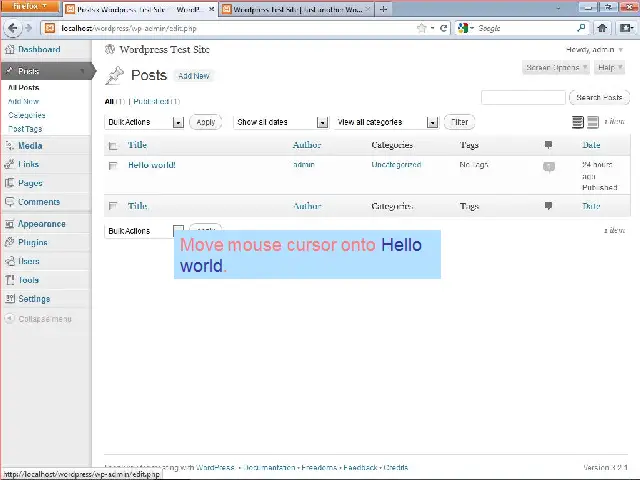Switch to the second Wordpress Test Site tab
The width and height of the screenshot is (640, 480).
[x=297, y=9]
